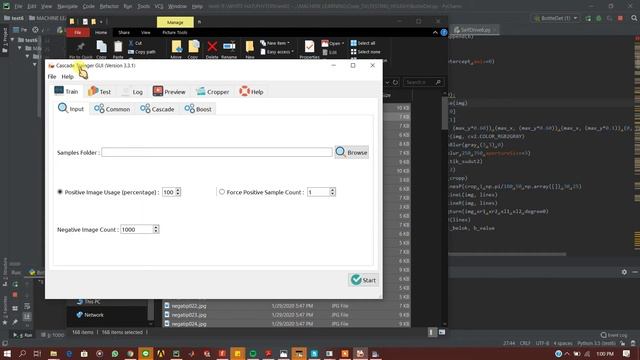Click PyCharm stop button (red square)
640x360 pixels.
pyautogui.click(x=620, y=18)
